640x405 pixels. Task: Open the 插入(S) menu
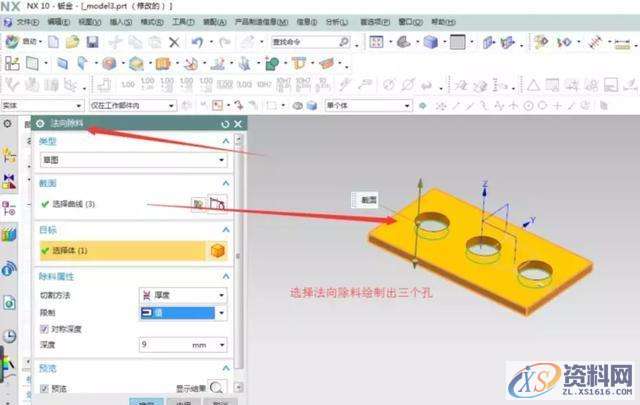121,22
